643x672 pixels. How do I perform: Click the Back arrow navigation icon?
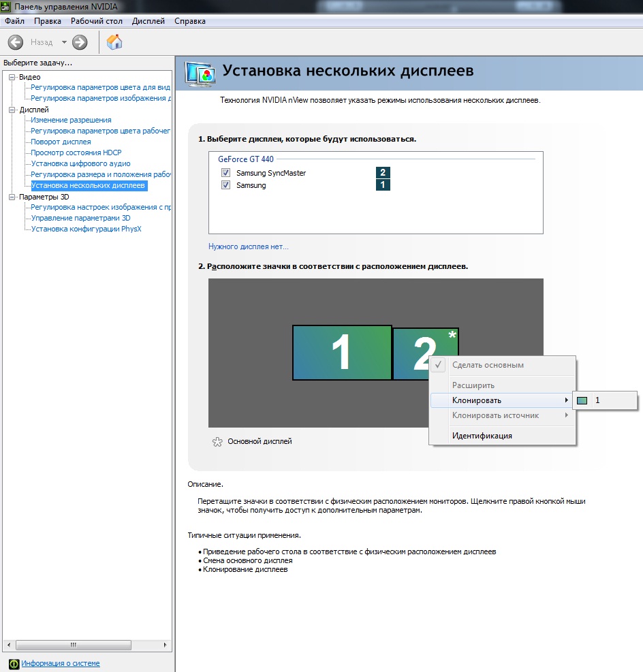coord(16,42)
